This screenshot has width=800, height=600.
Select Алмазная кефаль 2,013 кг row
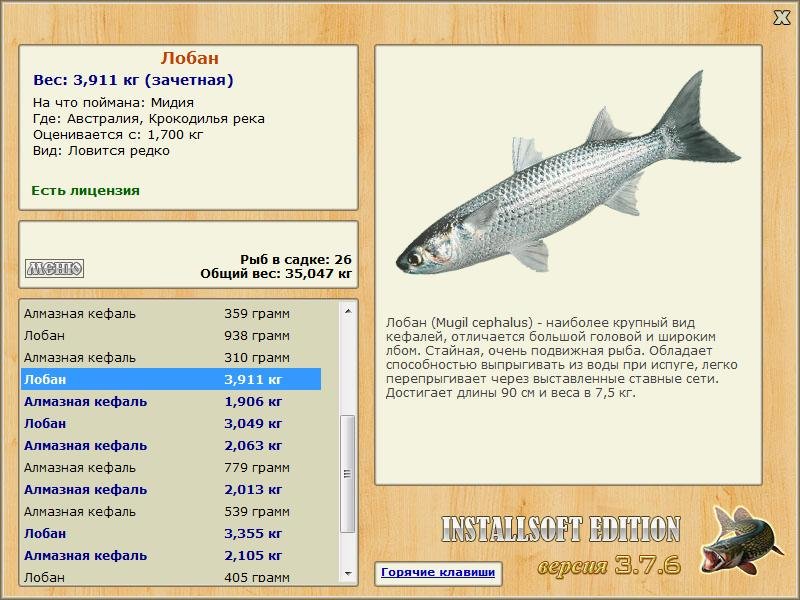tap(170, 489)
